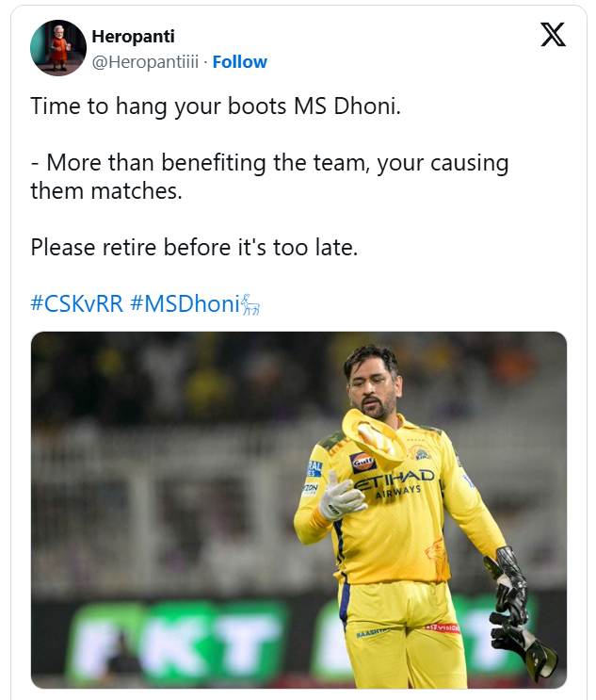Open the #CSKvRR hashtag
Viewport: 596px width, 700px height.
[76, 304]
